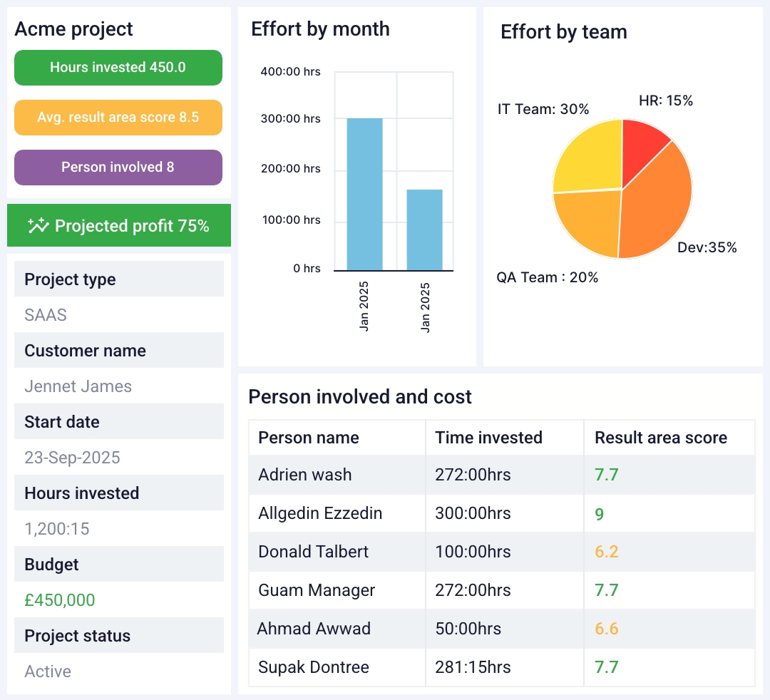Viewport: 770px width, 700px height.
Task: Click the Projected profit 75% button
Action: 119,225
